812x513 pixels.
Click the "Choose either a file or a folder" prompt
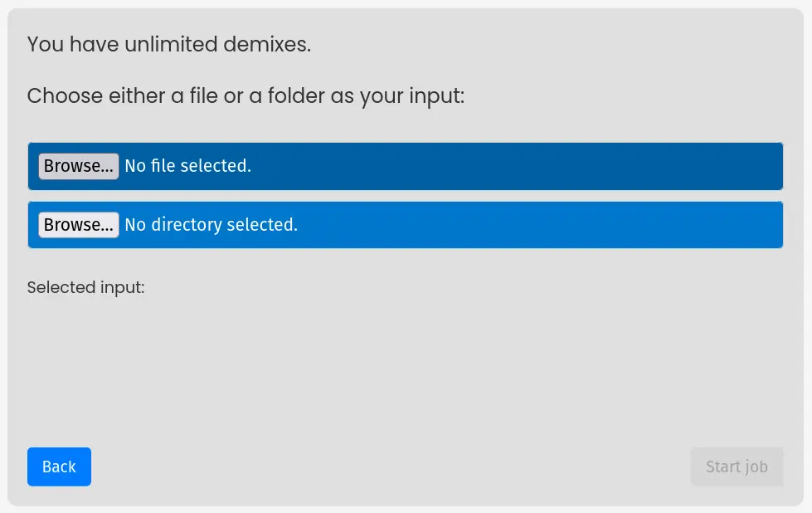pos(246,96)
